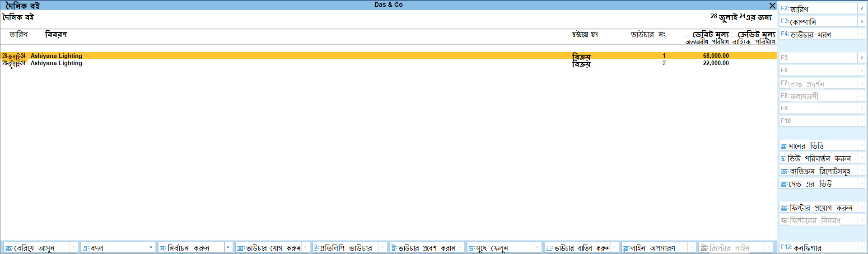Viewport: 868px width, 254px height.
Task: Click নির্বাচন করুন select button
Action: pos(191,248)
